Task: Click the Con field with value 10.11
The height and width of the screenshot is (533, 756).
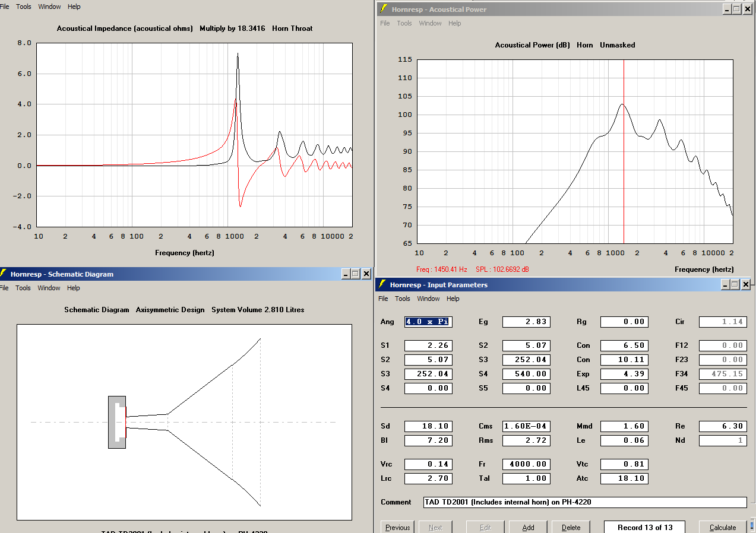Action: (x=624, y=360)
